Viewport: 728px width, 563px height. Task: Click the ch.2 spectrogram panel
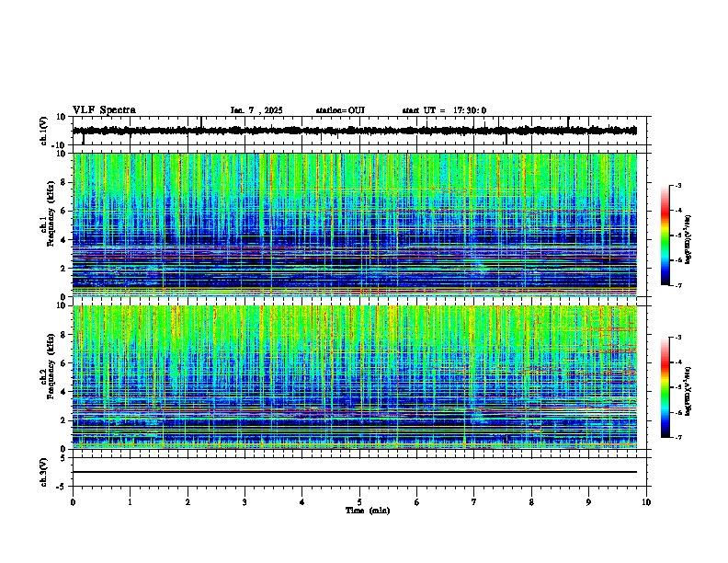(x=355, y=377)
